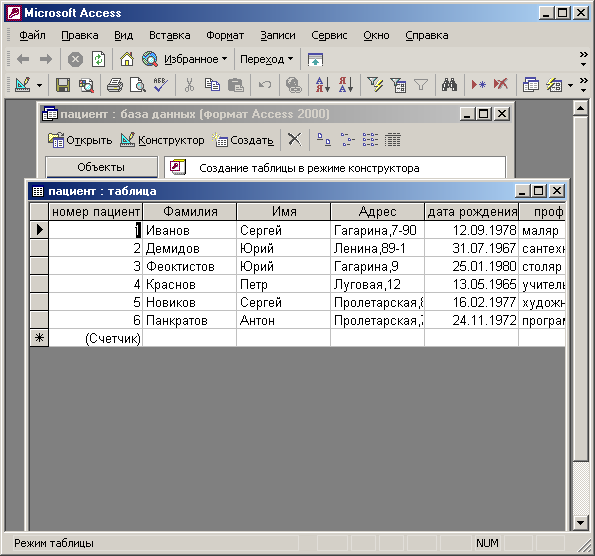Click the file search icon beside Save
Screen dimensions: 595x556
[x=86, y=85]
